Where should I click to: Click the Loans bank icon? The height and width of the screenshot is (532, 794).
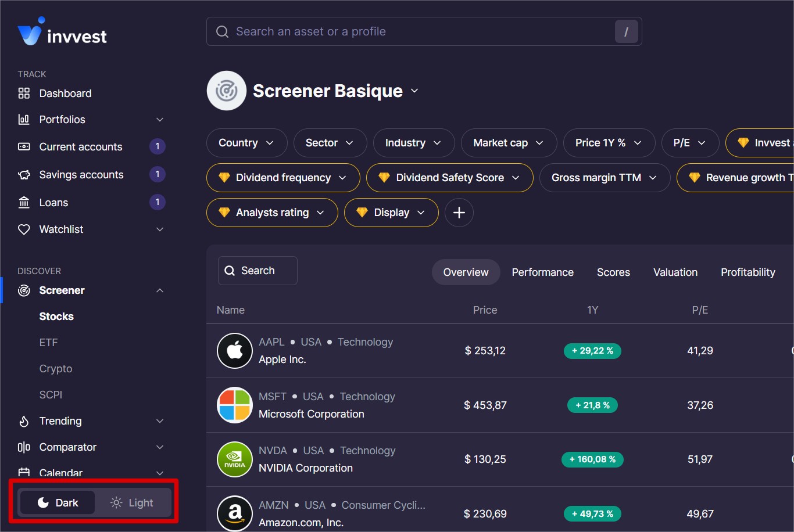[x=24, y=203]
